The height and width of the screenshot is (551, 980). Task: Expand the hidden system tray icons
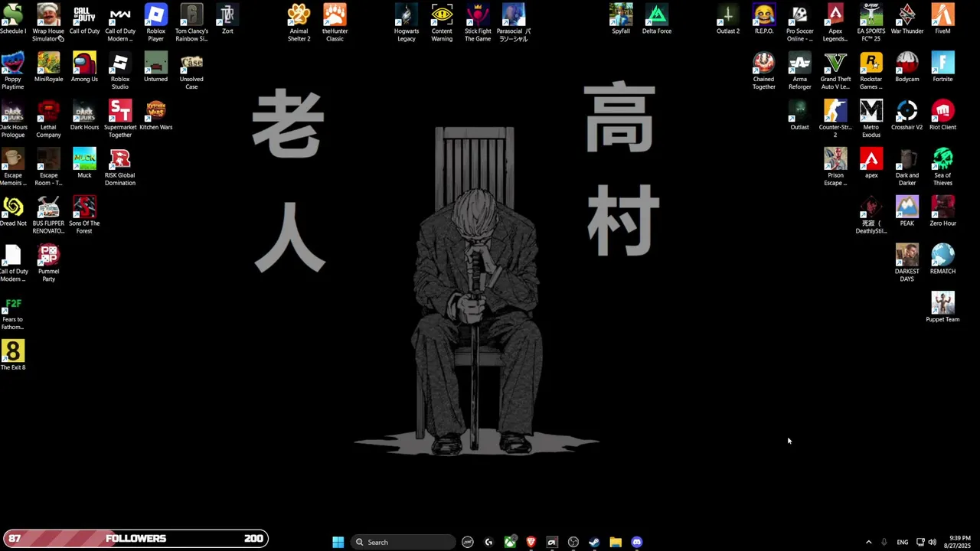868,542
